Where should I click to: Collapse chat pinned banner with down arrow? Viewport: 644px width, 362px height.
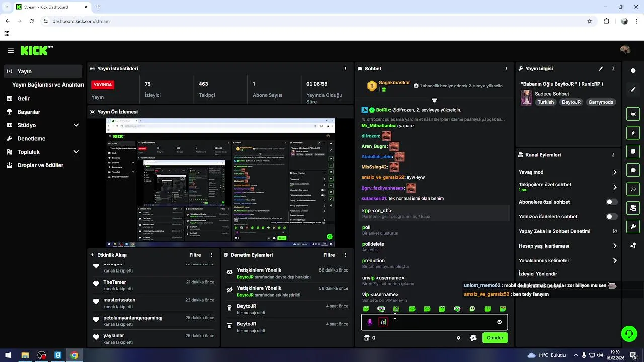point(434,100)
